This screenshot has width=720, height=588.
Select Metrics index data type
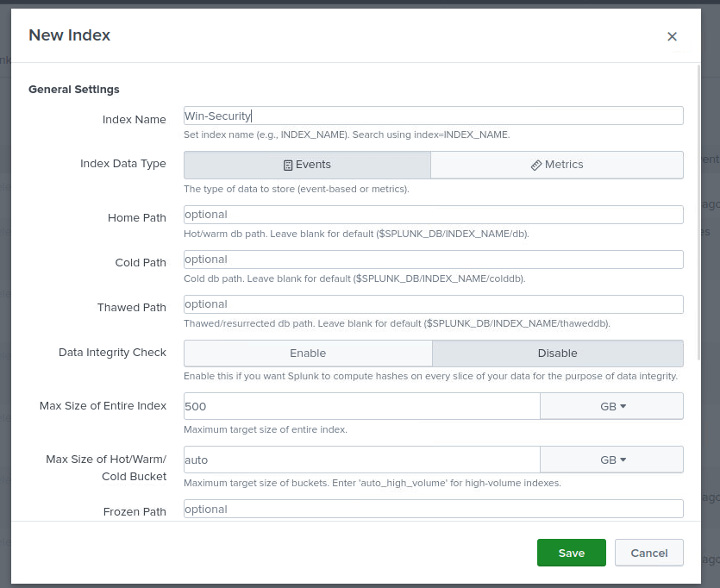pos(557,165)
